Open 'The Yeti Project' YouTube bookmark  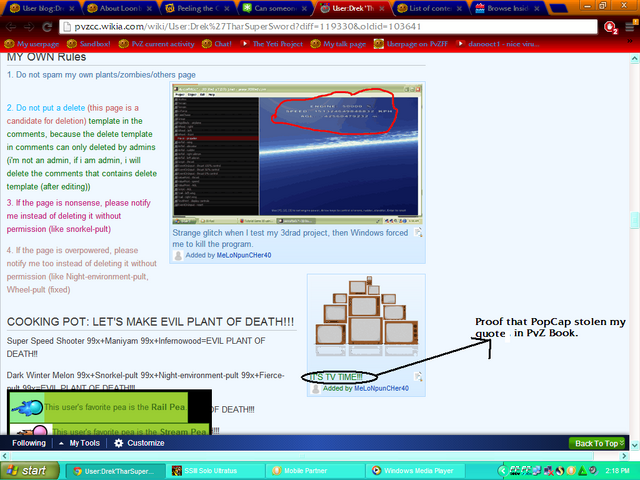pos(271,44)
